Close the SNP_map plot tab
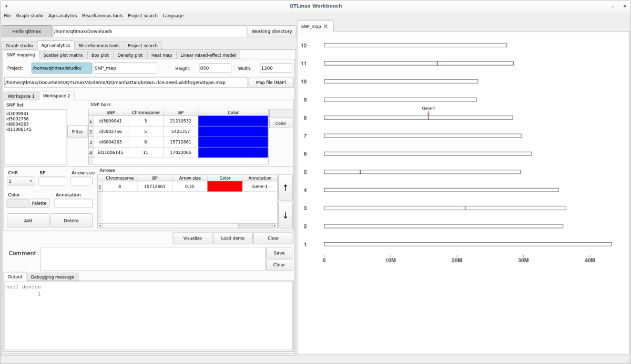The height and width of the screenshot is (364, 631). tap(325, 26)
